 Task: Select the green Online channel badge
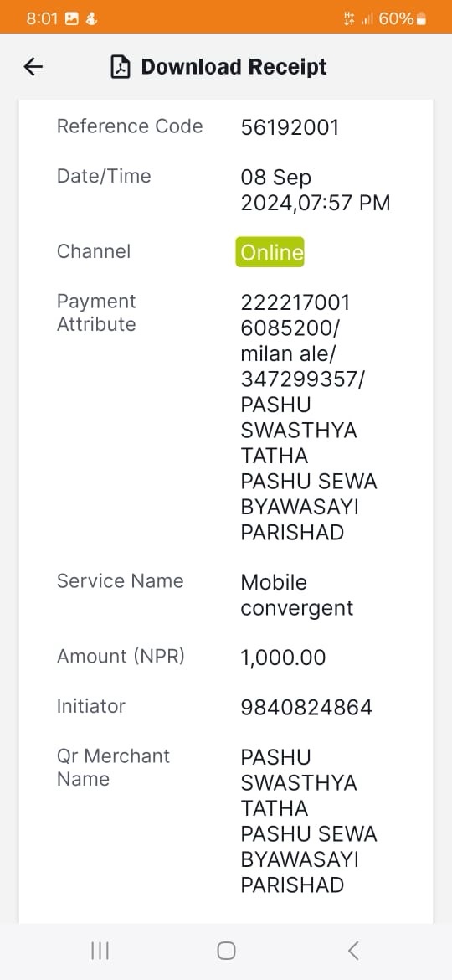(x=270, y=252)
